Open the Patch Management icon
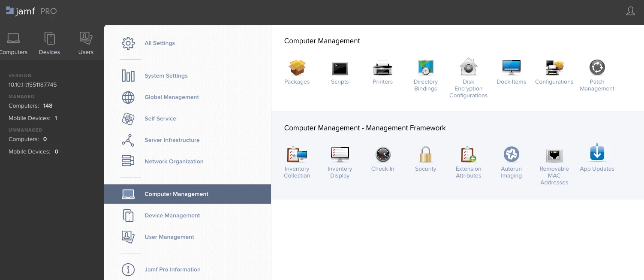Viewport: 644px width, 280px height. [x=597, y=67]
